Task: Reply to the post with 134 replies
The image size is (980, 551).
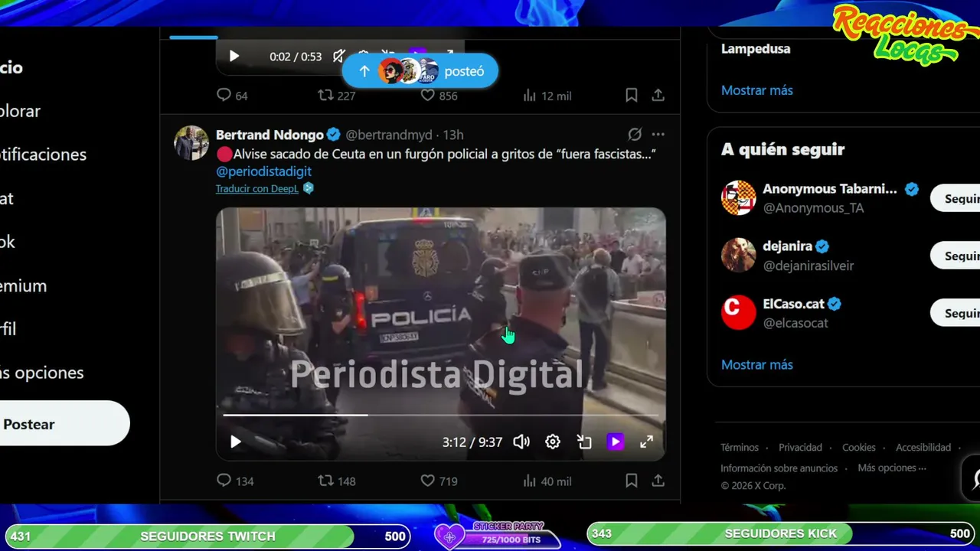Action: tap(224, 481)
